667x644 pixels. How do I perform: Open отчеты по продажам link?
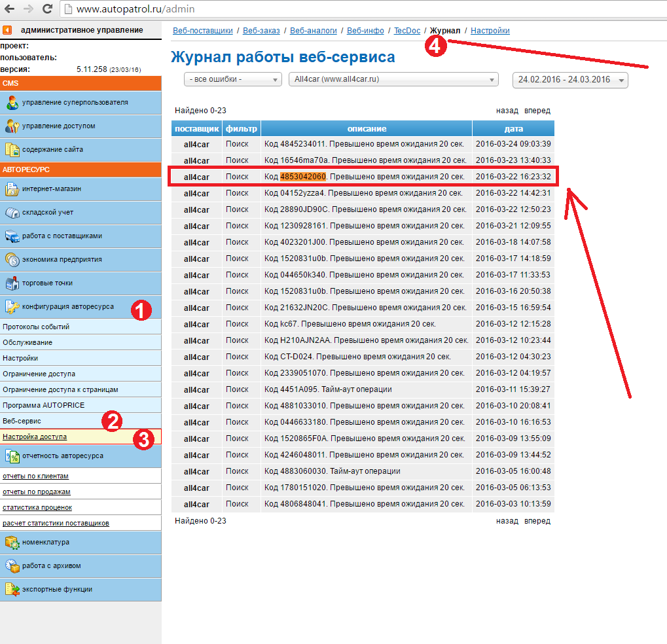click(x=36, y=492)
